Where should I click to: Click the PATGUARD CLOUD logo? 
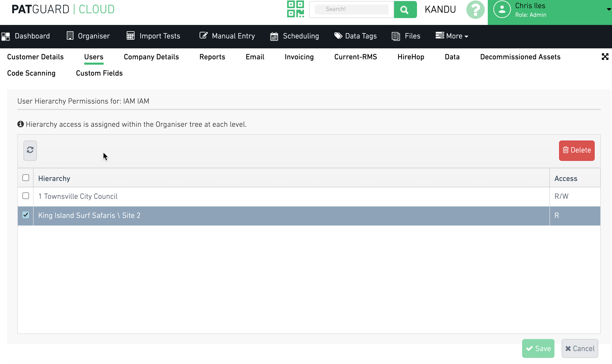pyautogui.click(x=63, y=9)
